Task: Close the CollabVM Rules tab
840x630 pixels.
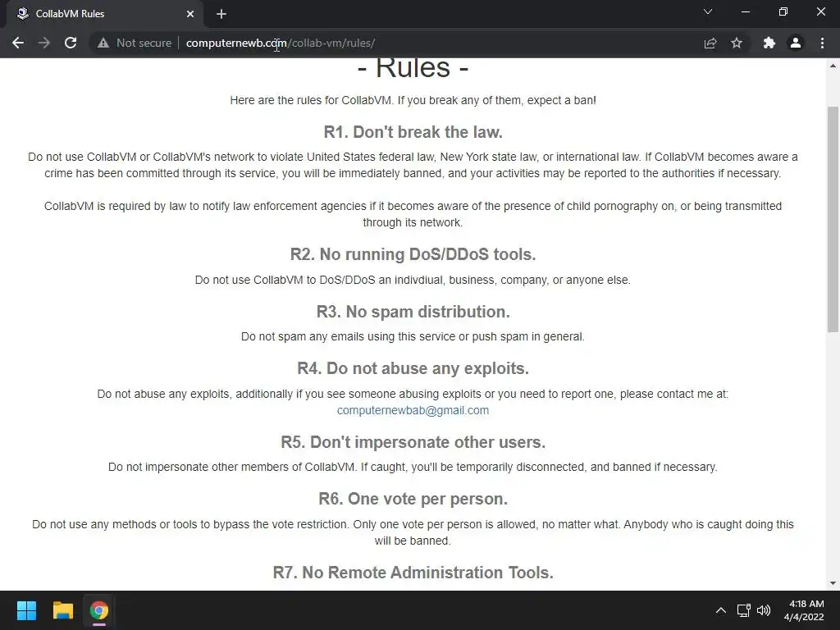Action: (x=190, y=14)
